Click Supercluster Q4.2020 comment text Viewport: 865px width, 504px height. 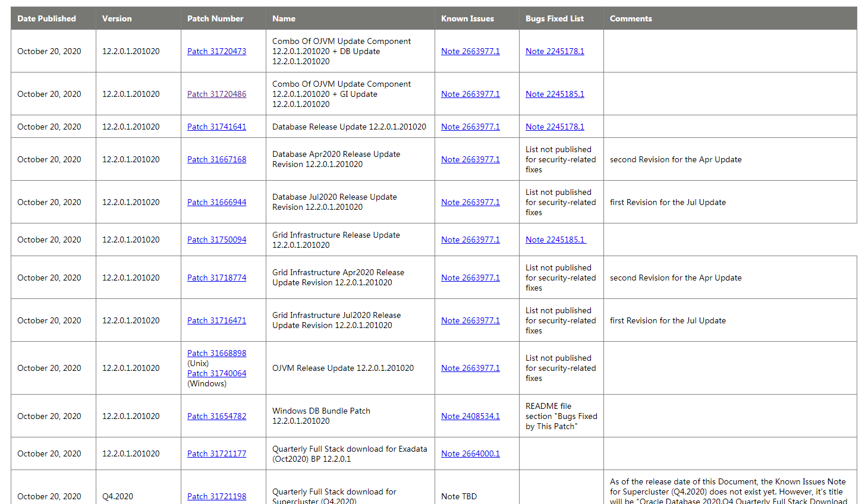(728, 492)
